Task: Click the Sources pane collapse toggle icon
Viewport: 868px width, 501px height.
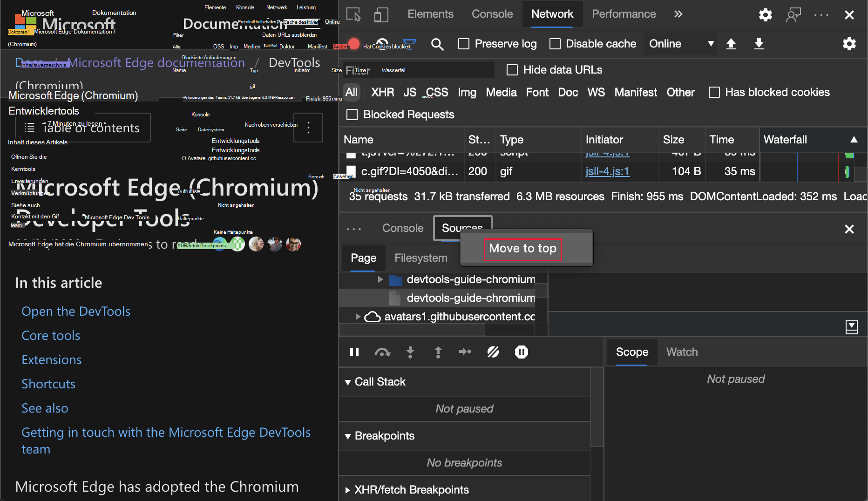Action: click(851, 327)
